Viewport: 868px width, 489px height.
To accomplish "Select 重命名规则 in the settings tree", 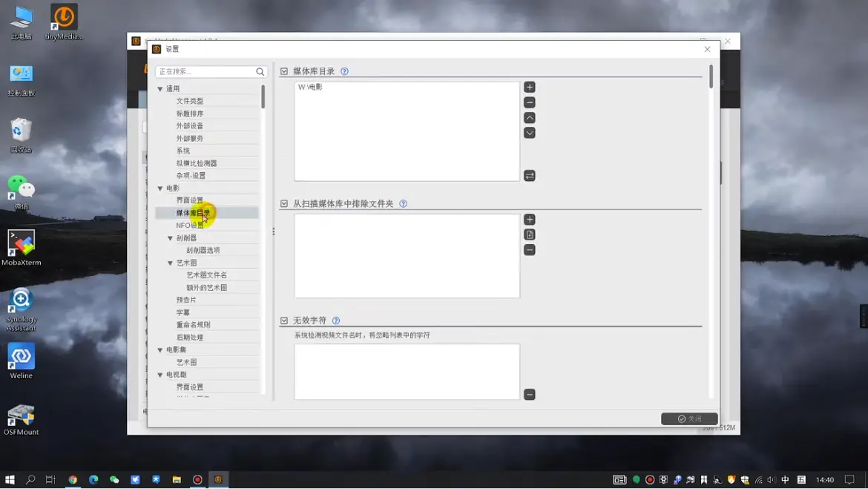I will click(193, 325).
